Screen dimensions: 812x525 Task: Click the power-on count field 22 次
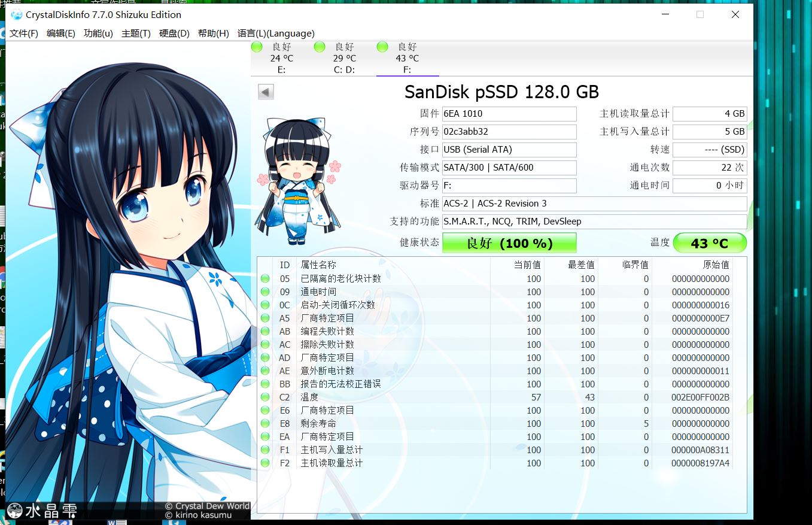pyautogui.click(x=710, y=168)
